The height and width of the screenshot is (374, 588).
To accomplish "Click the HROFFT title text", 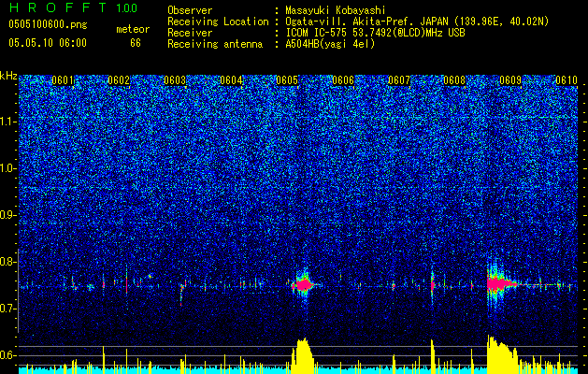I will (59, 7).
